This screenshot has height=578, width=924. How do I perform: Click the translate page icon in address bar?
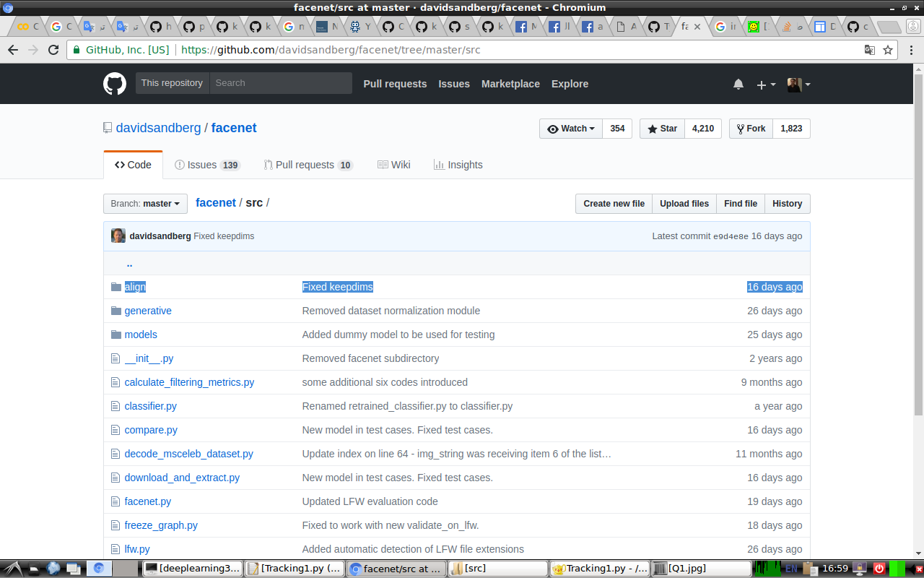(871, 50)
